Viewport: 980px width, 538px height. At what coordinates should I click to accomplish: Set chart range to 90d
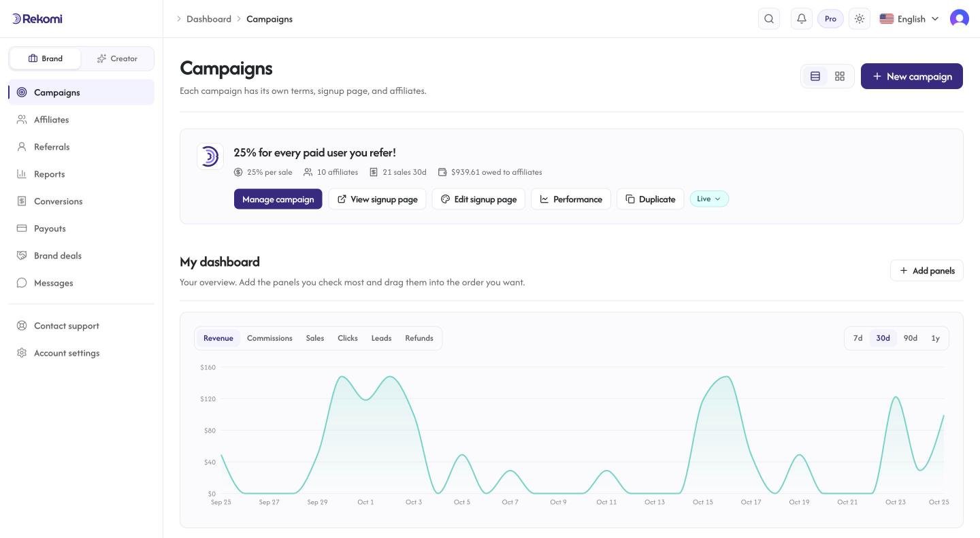tap(911, 338)
